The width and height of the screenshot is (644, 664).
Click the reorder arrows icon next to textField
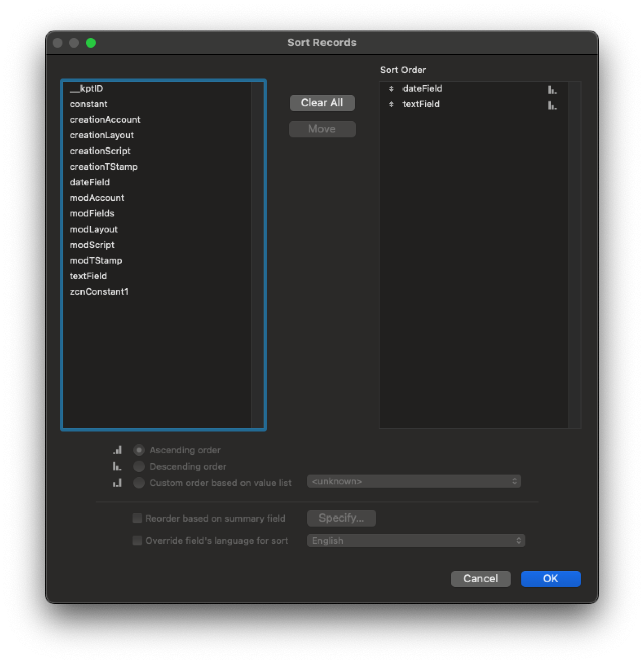click(x=391, y=104)
